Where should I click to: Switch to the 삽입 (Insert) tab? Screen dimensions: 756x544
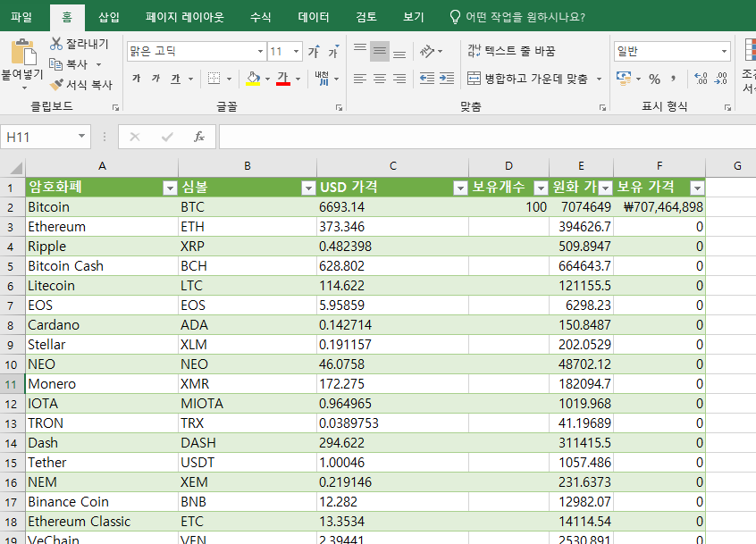click(x=108, y=17)
